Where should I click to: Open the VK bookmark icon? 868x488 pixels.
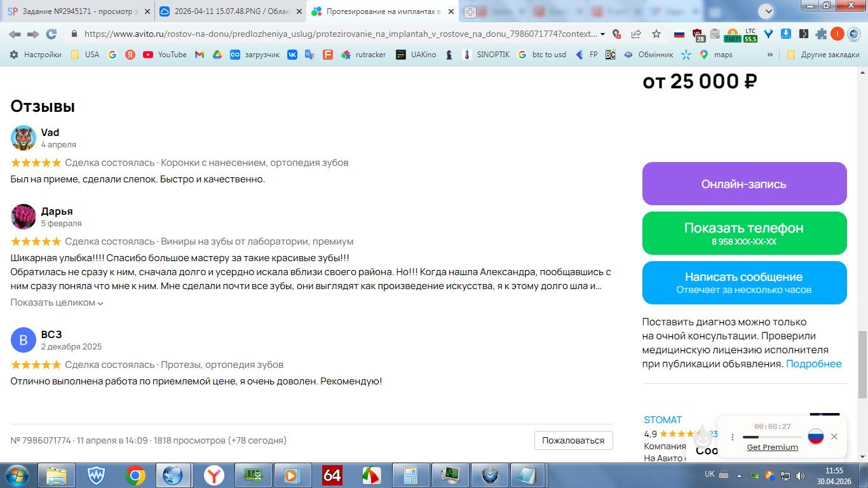292,55
